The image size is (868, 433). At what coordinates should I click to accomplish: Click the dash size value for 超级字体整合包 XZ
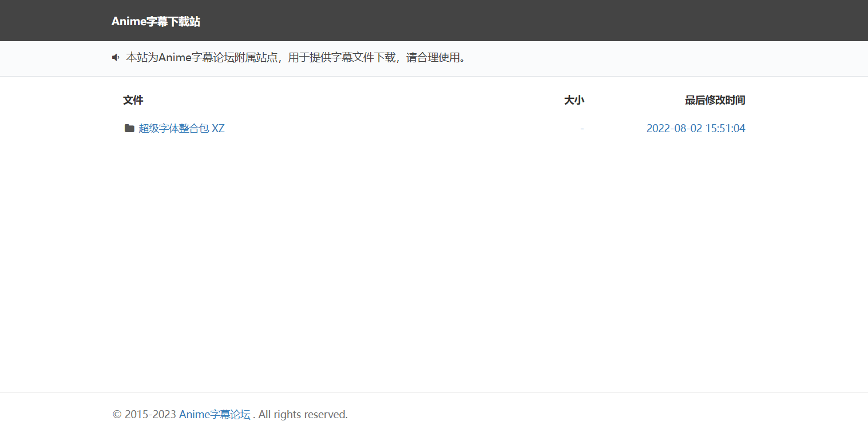582,128
